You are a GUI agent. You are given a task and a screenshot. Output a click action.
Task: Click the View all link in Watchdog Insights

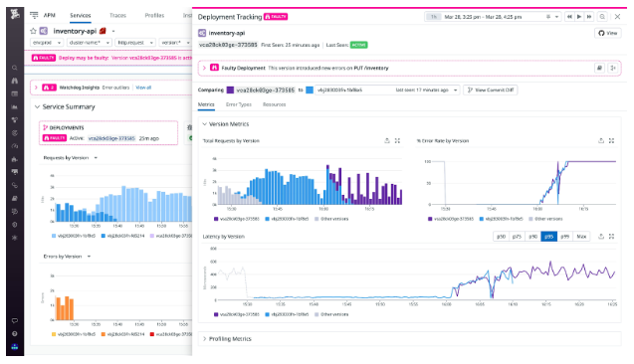pyautogui.click(x=143, y=88)
